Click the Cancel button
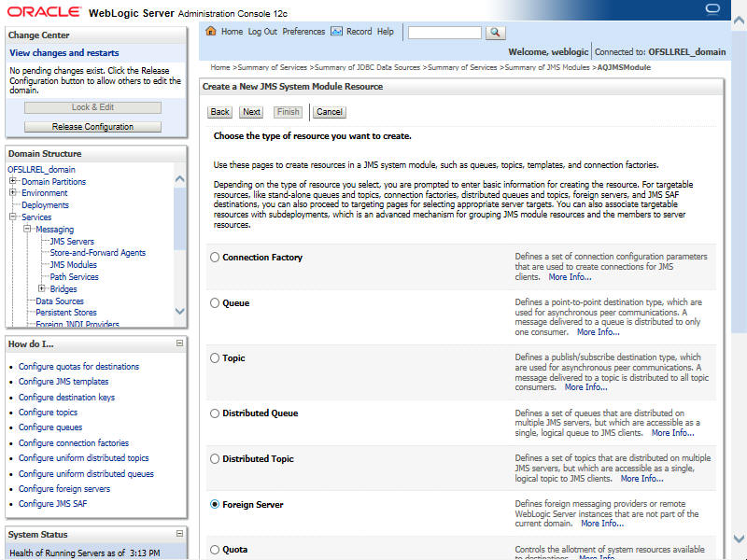This screenshot has width=747, height=560. (x=330, y=112)
